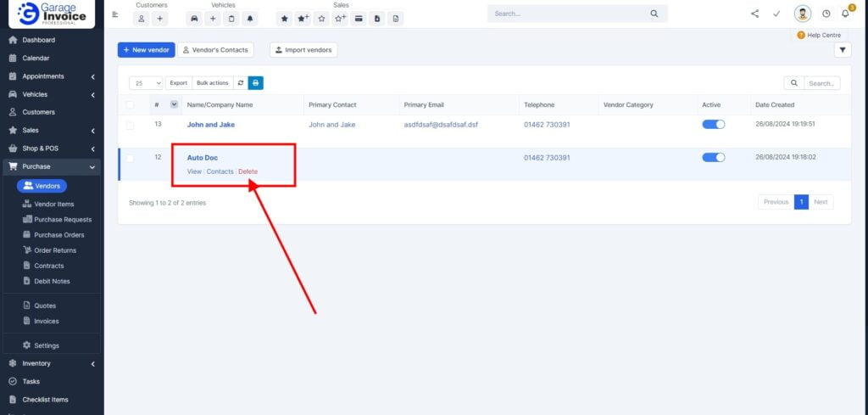Open Vendor Items submenu entry

click(53, 204)
